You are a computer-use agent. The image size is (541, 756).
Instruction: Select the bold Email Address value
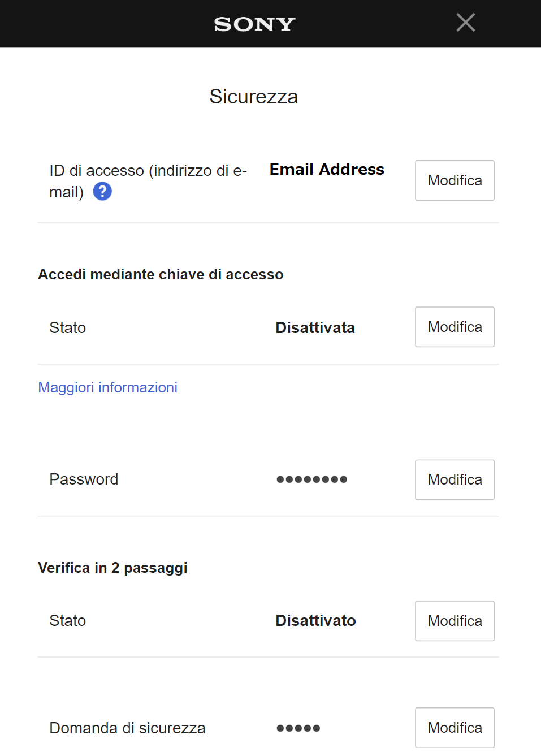point(327,170)
